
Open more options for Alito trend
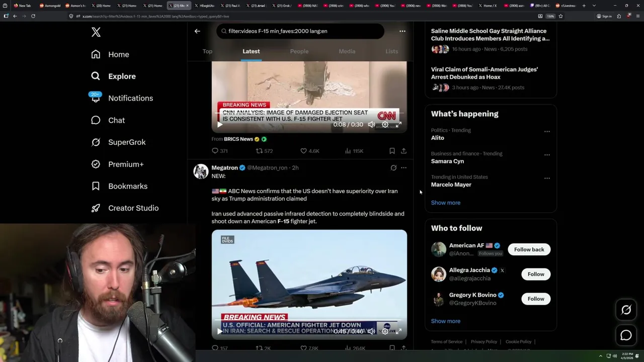(547, 132)
